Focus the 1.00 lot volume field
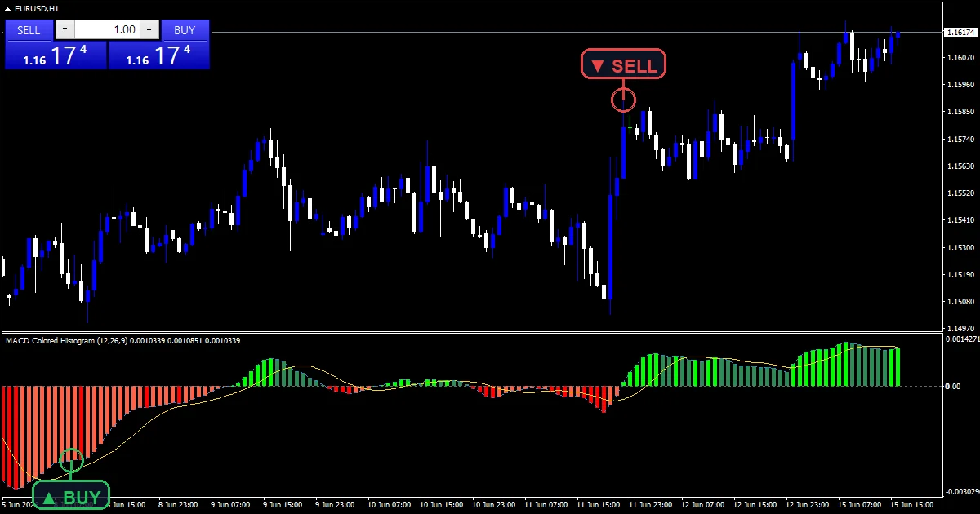 [x=107, y=30]
